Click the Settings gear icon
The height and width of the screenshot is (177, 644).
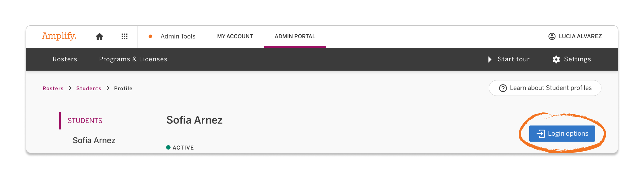(x=556, y=59)
